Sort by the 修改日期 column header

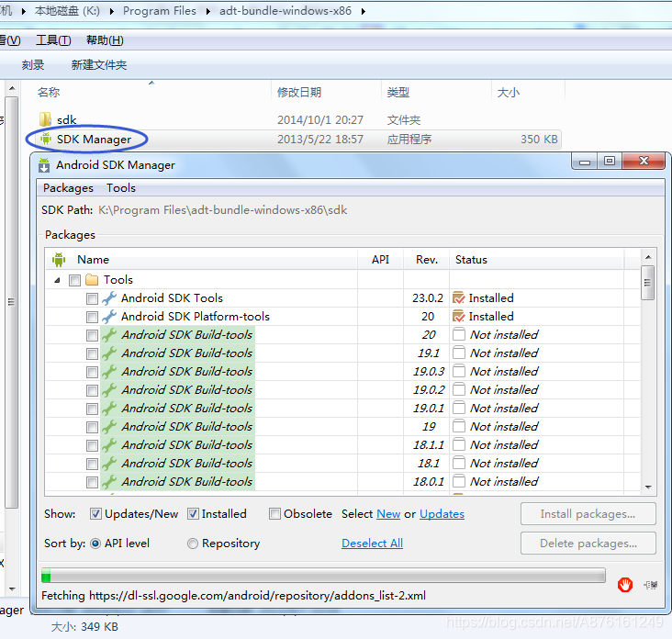[x=299, y=92]
